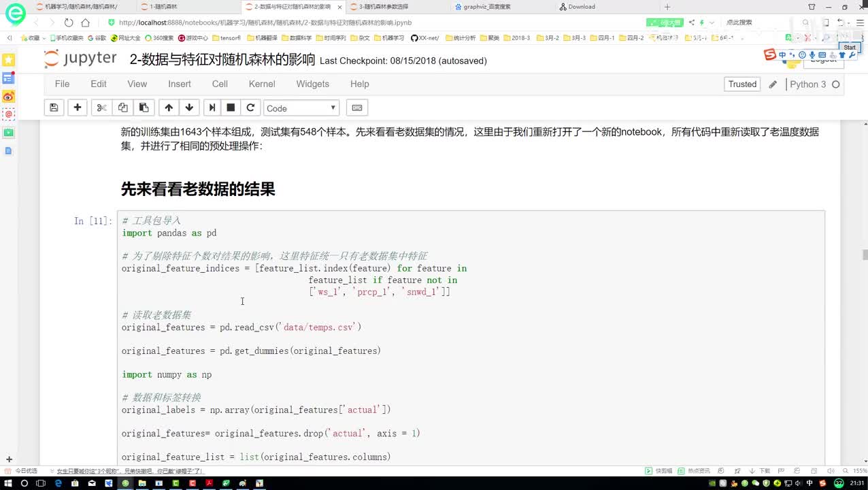868x490 pixels.
Task: Copy the selected cells via the toolbar icon
Action: tap(122, 108)
